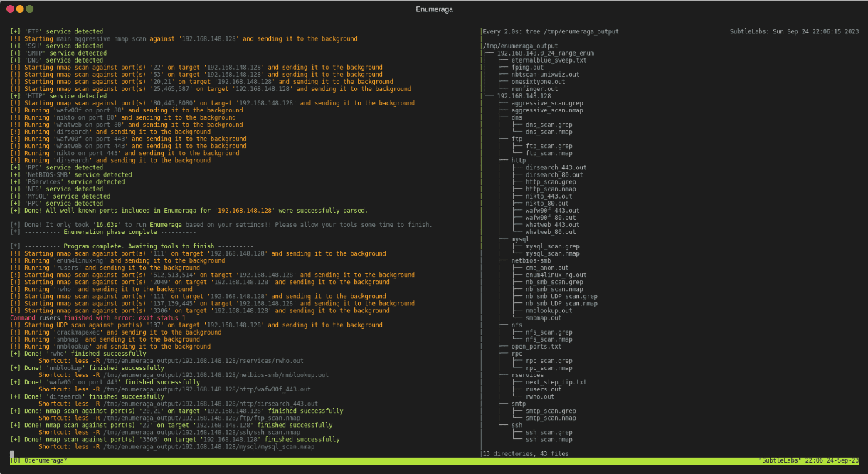Click the "'MYSQL' service detected" log line
Screen dimensions: 868x474
click(60, 196)
